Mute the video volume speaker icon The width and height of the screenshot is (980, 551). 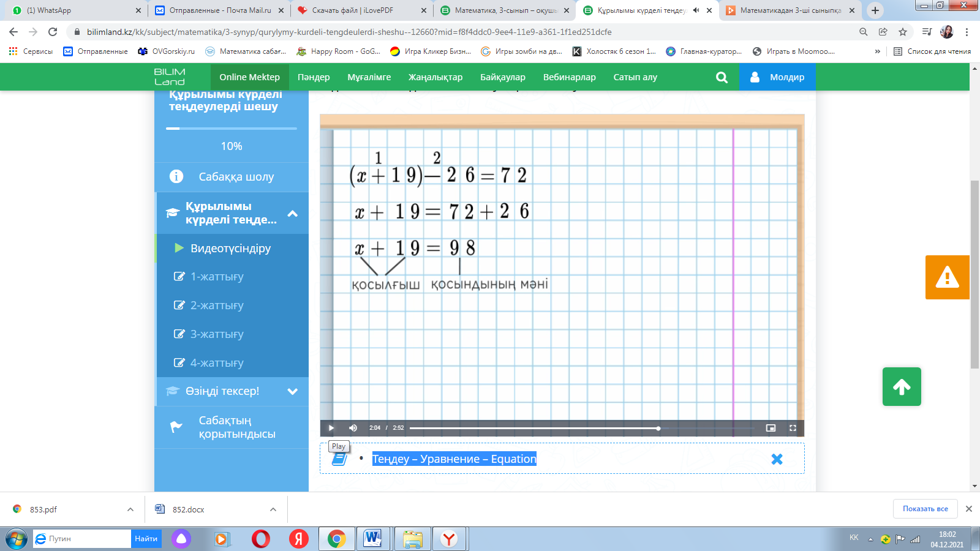353,428
